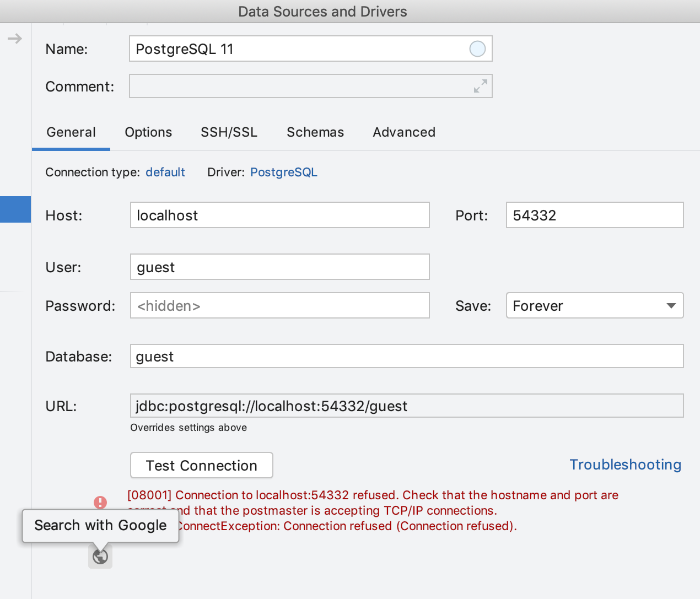Image resolution: width=700 pixels, height=599 pixels.
Task: Go to the Advanced tab
Action: pos(404,132)
